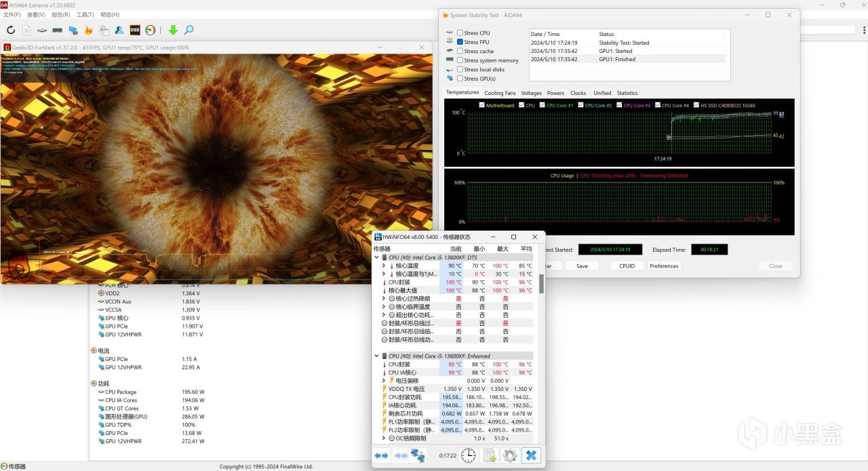
Task: Collapse the Intel Core i5-13600KF Enhanced group
Action: 377,356
